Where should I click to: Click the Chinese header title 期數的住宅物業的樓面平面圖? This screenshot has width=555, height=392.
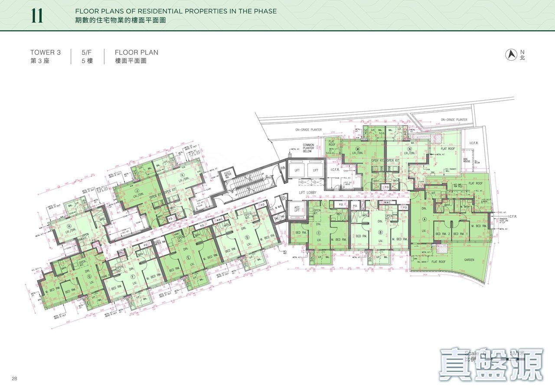(120, 20)
